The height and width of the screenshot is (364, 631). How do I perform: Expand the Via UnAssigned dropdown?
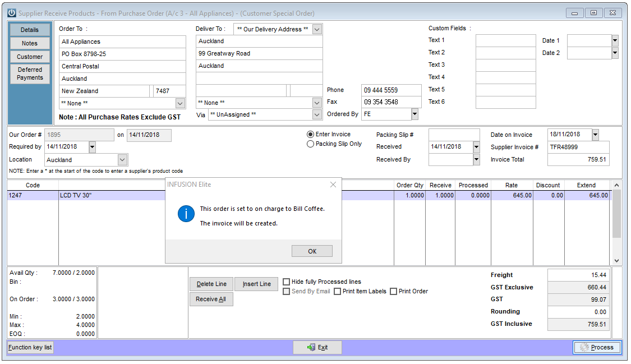317,114
